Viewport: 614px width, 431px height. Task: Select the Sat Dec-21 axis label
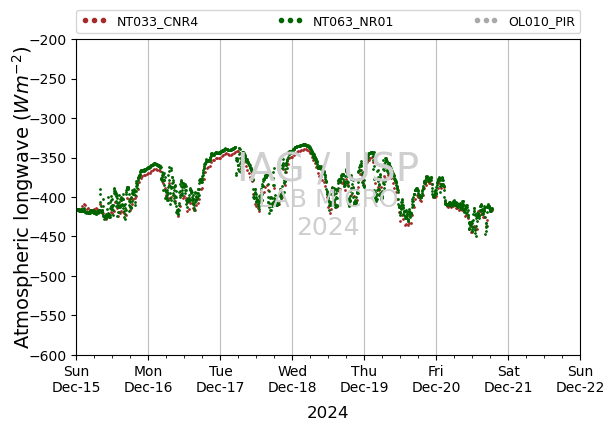(508, 379)
